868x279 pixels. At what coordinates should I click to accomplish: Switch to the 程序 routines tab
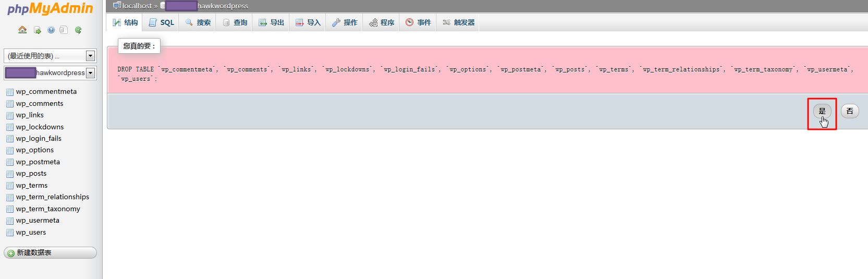(x=381, y=22)
